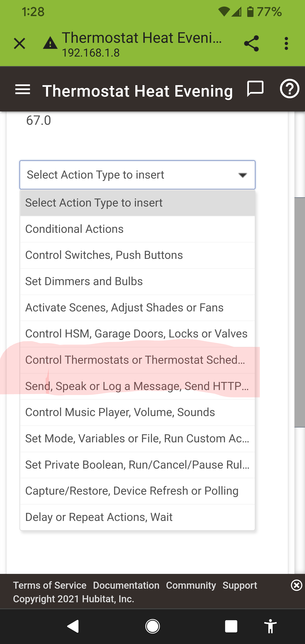
Task: Choose Conditional Actions from the list
Action: tap(137, 229)
